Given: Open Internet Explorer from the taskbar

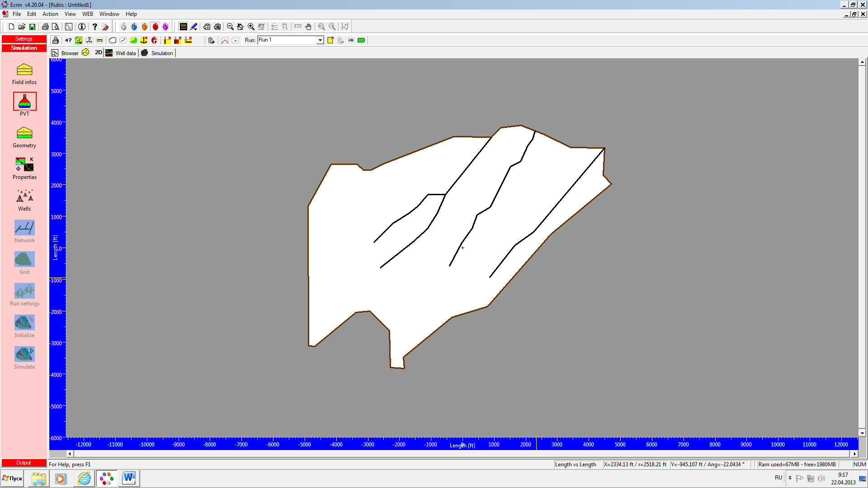Looking at the screenshot, I should [84, 479].
